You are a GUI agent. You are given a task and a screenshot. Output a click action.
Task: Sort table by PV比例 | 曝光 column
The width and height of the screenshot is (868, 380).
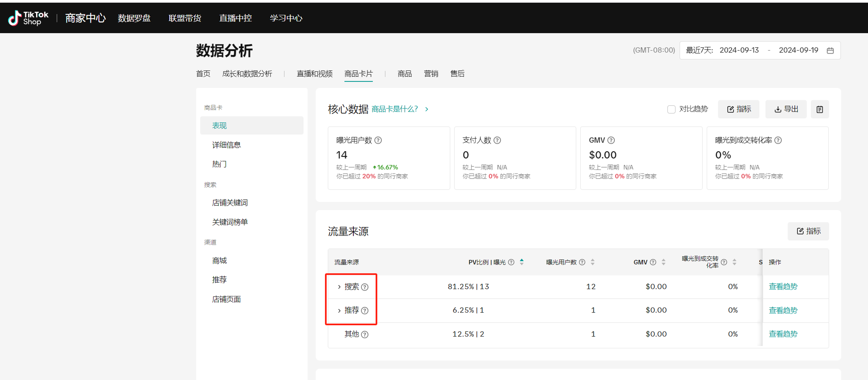tap(522, 262)
